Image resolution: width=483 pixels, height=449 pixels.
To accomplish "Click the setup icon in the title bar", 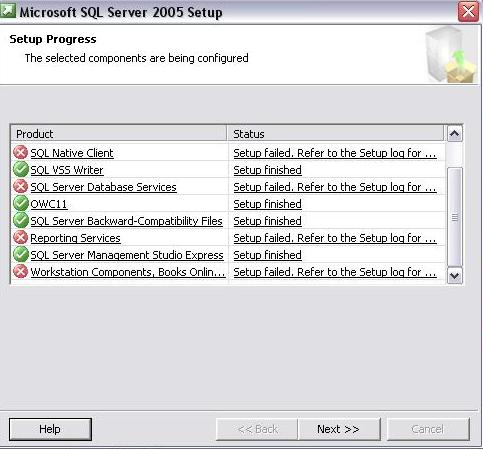I will tap(7, 11).
